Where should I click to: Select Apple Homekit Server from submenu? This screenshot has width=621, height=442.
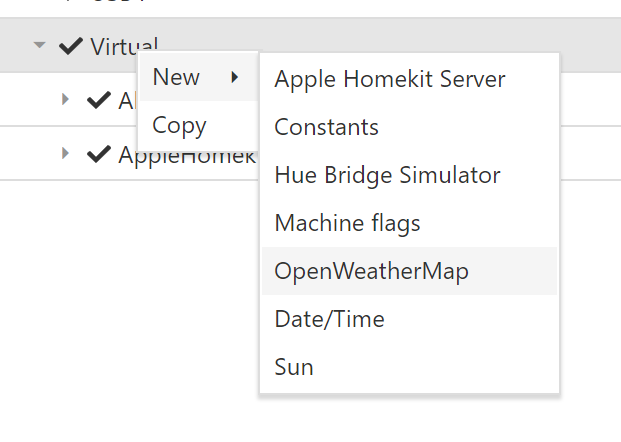(410, 79)
